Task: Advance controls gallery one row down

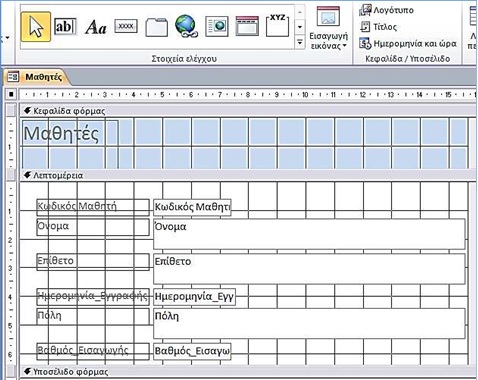Action: click(x=300, y=27)
